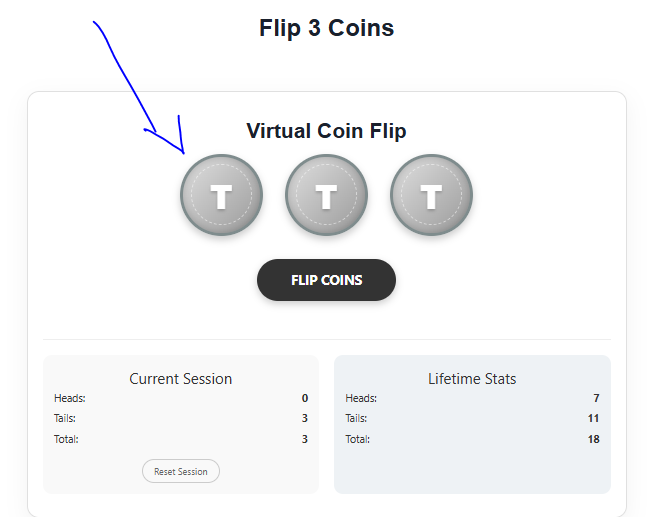664x517 pixels.
Task: Click the blue hand-drawn arrow's tip
Action: pos(184,152)
